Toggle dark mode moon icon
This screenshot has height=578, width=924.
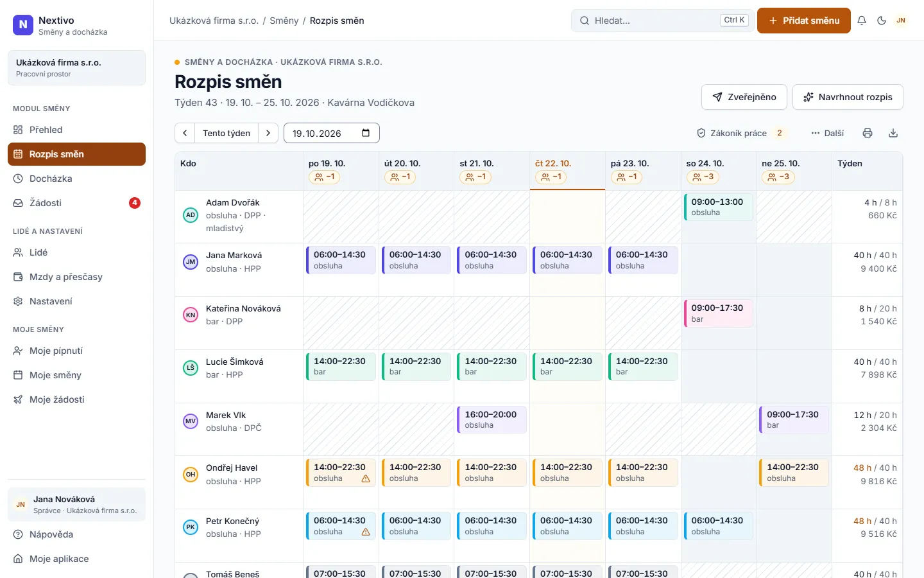point(882,21)
